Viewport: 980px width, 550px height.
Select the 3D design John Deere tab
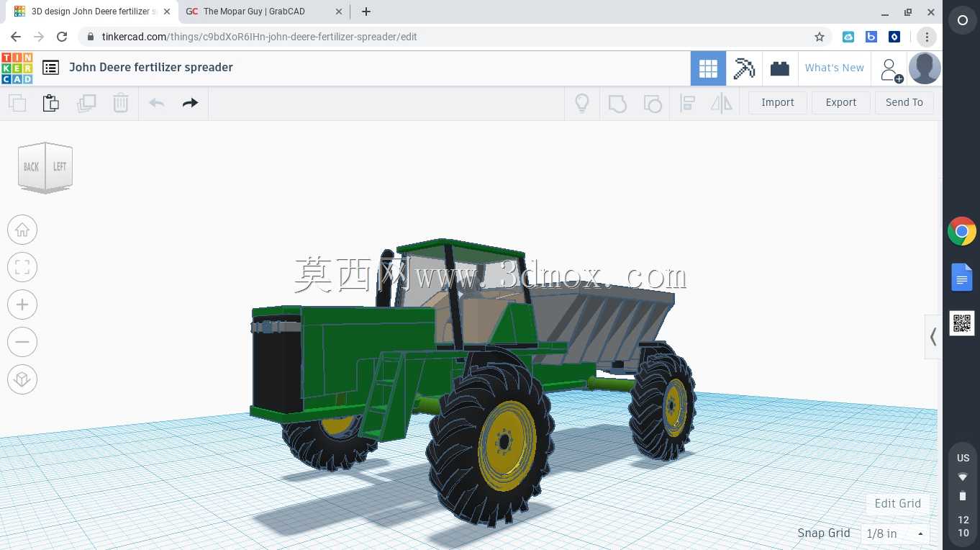pos(91,12)
